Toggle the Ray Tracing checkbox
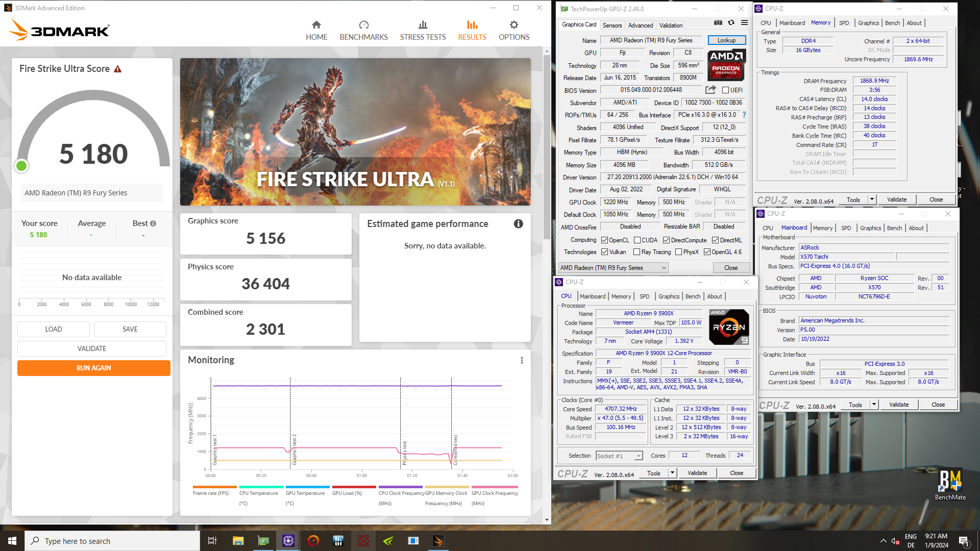 [x=636, y=252]
